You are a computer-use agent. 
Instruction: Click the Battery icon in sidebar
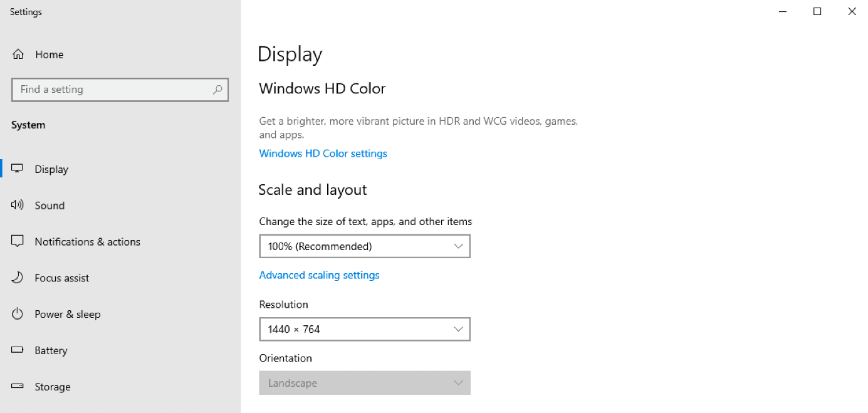tap(18, 350)
